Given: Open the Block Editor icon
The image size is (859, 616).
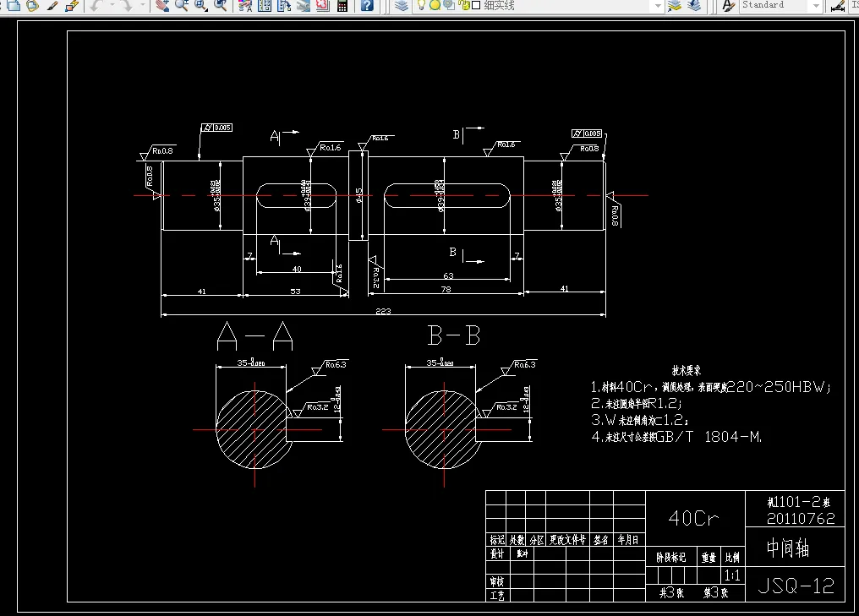Looking at the screenshot, I should pyautogui.click(x=72, y=5).
